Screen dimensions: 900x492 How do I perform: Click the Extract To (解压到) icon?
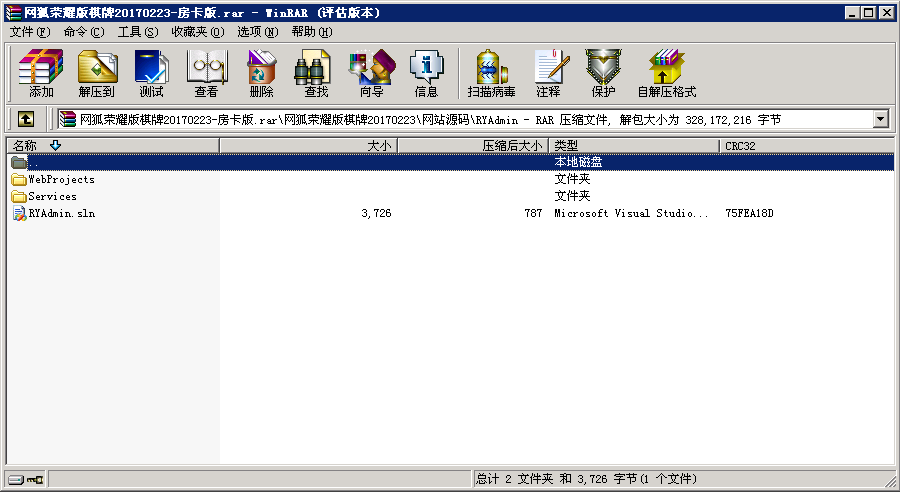(x=96, y=73)
